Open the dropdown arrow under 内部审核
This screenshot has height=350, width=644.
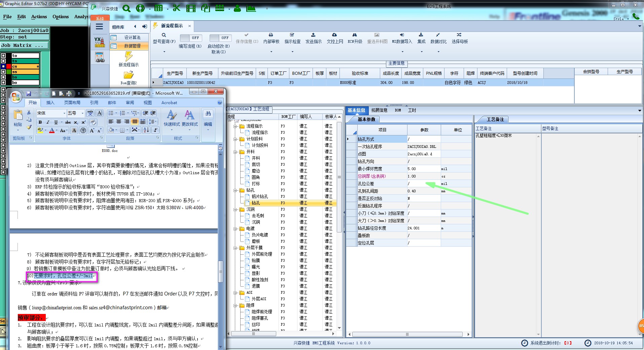click(271, 52)
